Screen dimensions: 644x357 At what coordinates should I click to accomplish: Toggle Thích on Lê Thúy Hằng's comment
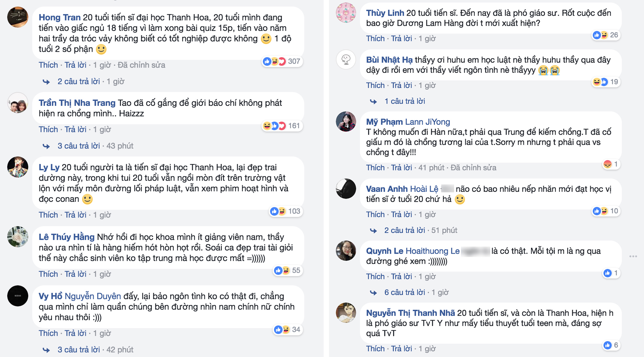coord(48,274)
